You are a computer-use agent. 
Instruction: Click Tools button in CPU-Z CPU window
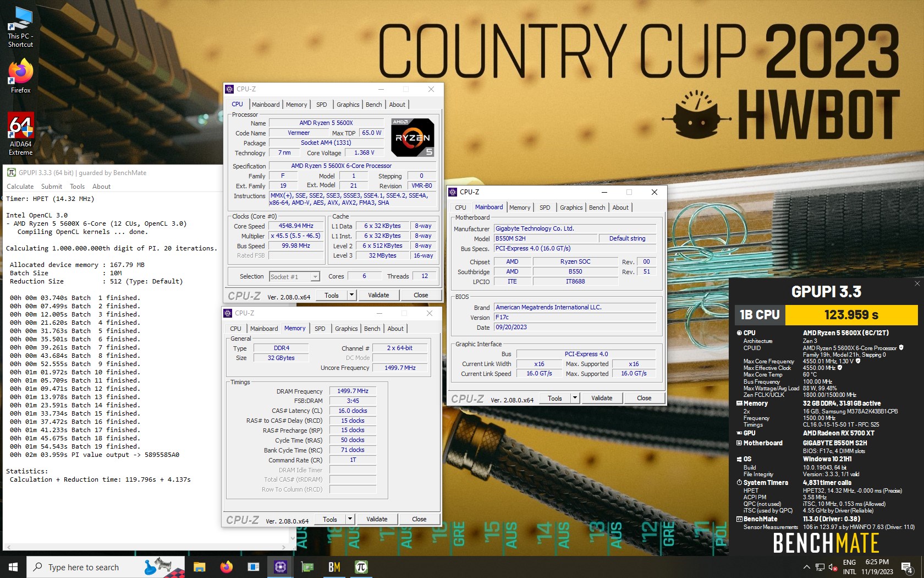(332, 295)
